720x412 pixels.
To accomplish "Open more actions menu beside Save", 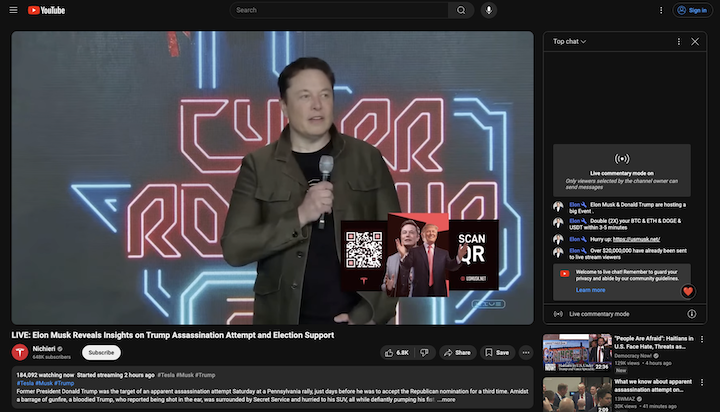I will tap(526, 352).
